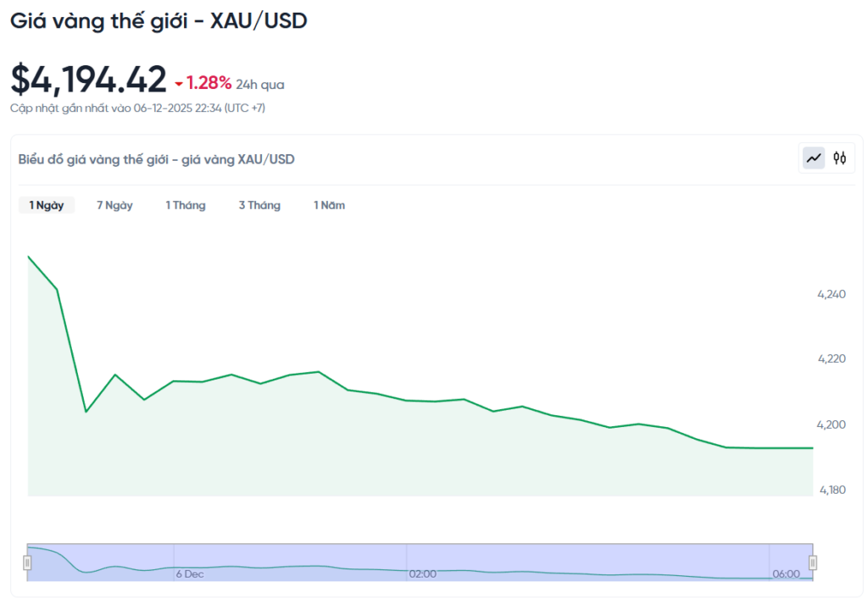Click the 4,200 price axis label
The width and height of the screenshot is (868, 599).
(x=832, y=424)
